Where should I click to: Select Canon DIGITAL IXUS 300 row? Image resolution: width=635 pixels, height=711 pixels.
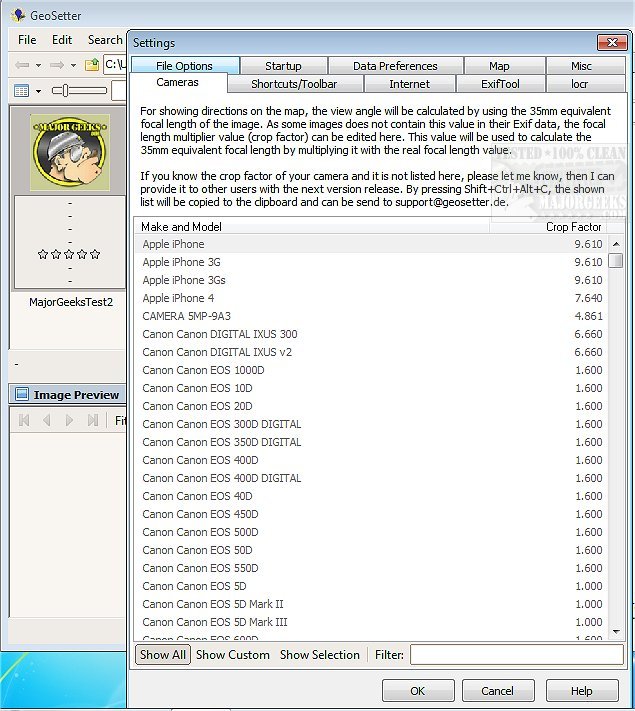371,334
